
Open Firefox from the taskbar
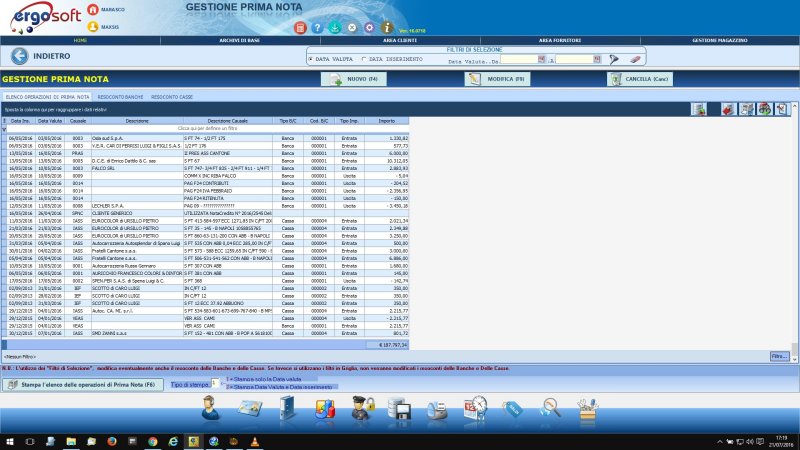tap(112, 441)
